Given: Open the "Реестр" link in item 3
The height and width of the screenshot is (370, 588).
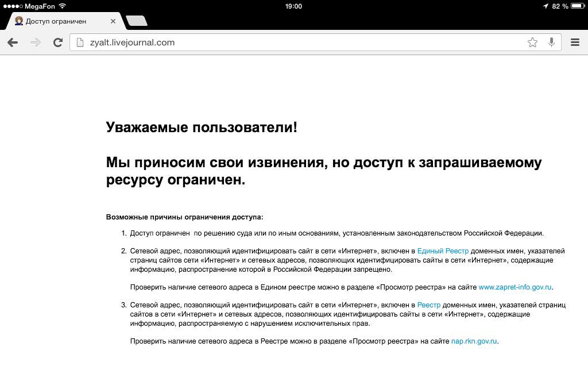Looking at the screenshot, I should (x=428, y=305).
